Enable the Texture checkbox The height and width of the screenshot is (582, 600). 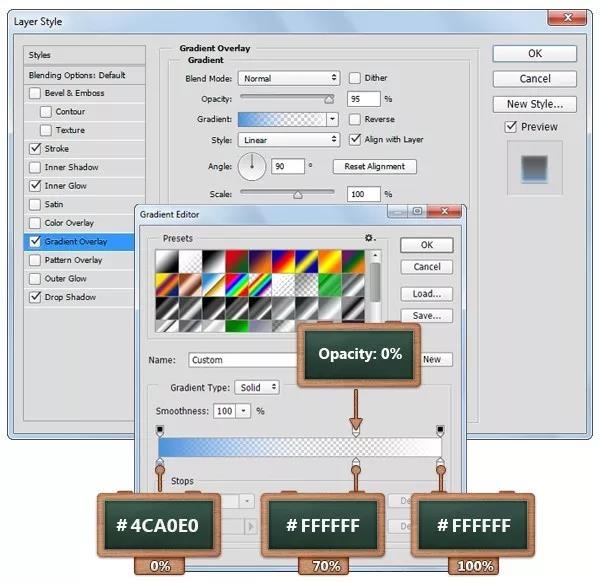(46, 130)
